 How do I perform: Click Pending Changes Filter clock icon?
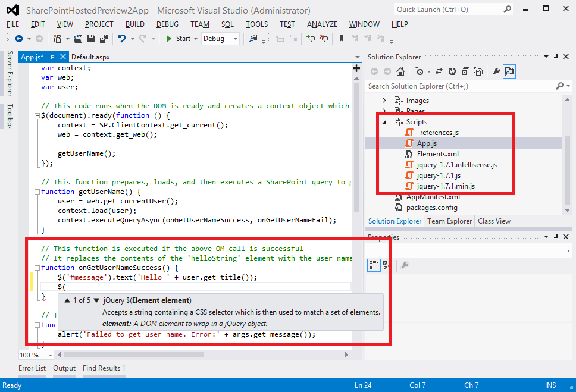point(419,71)
